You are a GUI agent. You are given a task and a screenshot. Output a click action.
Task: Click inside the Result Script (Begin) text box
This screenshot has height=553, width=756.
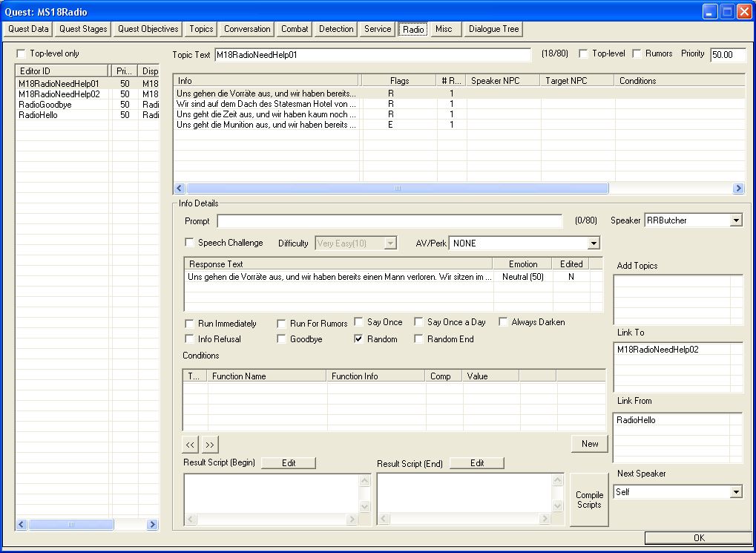(272, 494)
